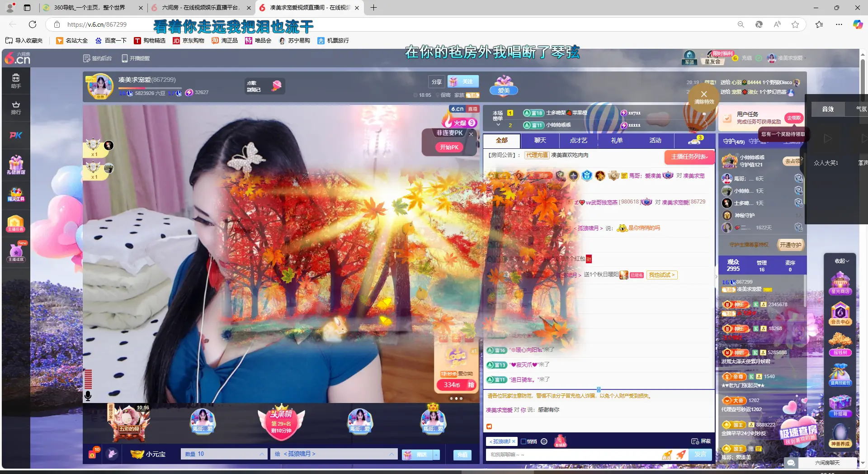Open the 神兽养成 egg icon
The width and height of the screenshot is (868, 474).
[840, 435]
